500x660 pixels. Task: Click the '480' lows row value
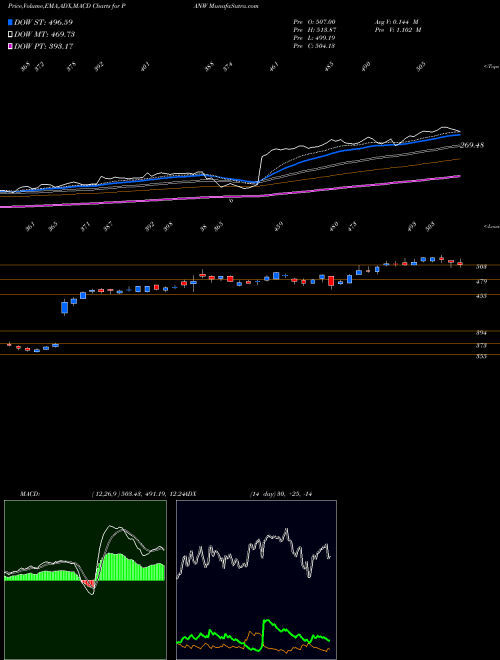[334, 226]
